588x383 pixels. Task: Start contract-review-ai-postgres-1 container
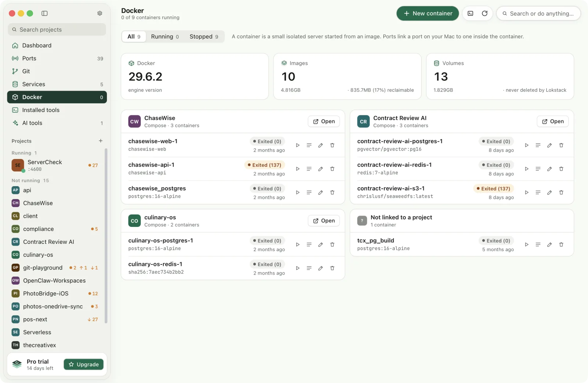click(527, 145)
